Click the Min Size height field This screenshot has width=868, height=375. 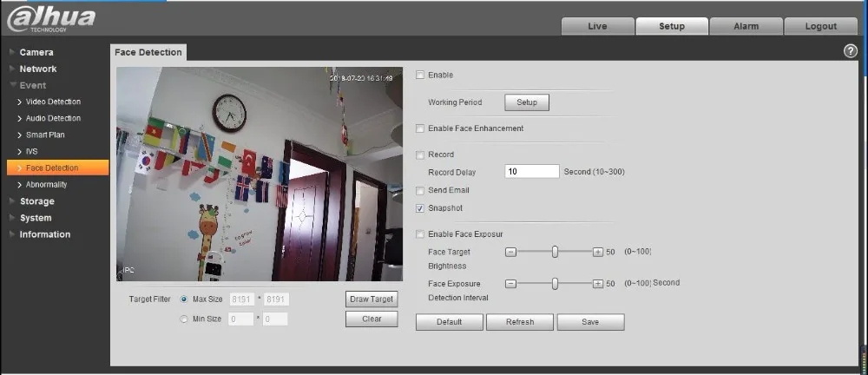275,319
